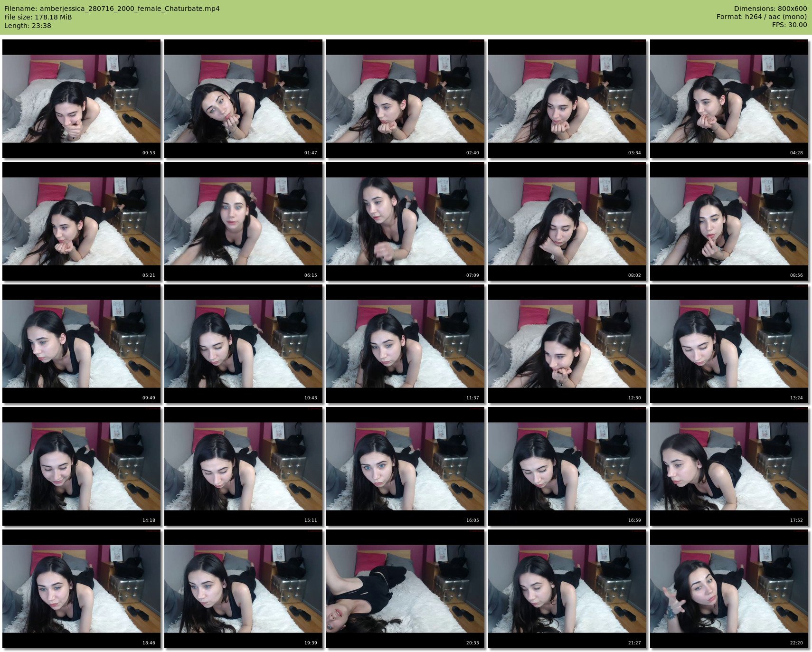Click the 04:28 frame thumbnail
The image size is (812, 652).
click(729, 99)
